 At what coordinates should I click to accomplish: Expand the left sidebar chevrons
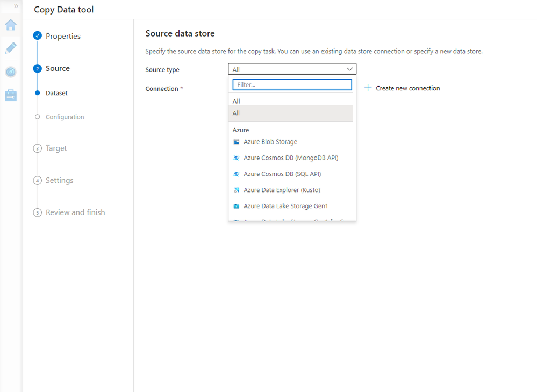click(16, 6)
